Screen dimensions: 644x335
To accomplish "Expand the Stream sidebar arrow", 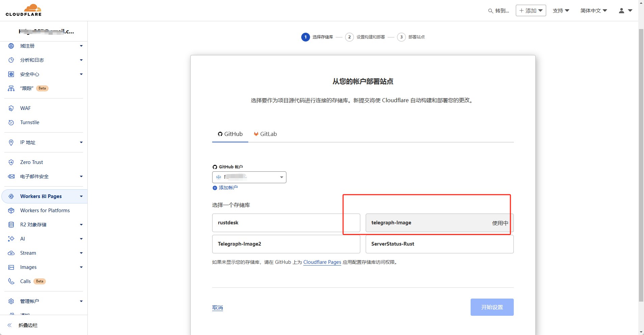I will coord(81,253).
